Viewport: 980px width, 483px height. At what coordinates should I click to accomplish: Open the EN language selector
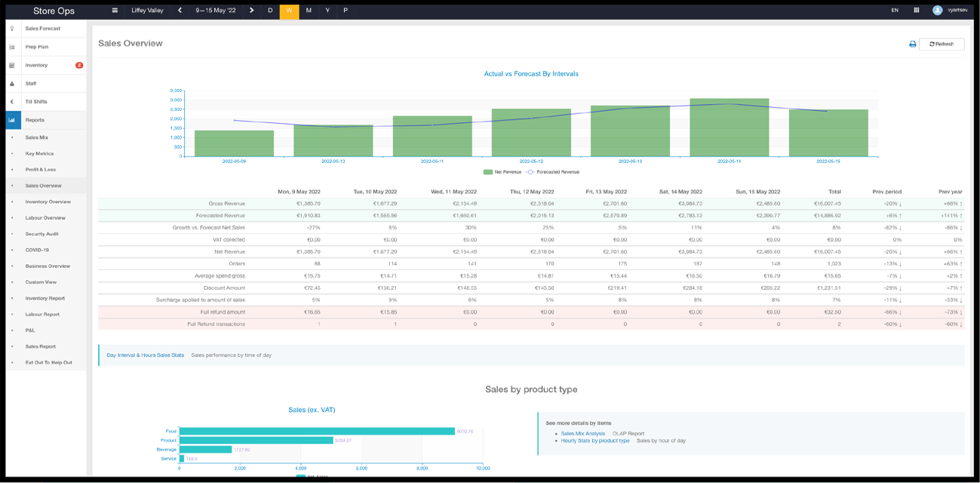click(x=894, y=11)
